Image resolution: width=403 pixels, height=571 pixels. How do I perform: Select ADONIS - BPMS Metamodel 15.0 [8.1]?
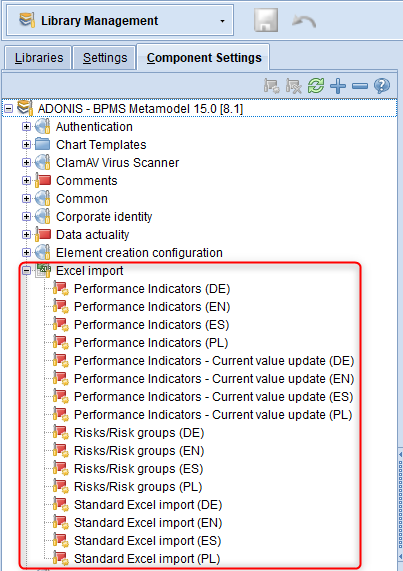click(140, 109)
